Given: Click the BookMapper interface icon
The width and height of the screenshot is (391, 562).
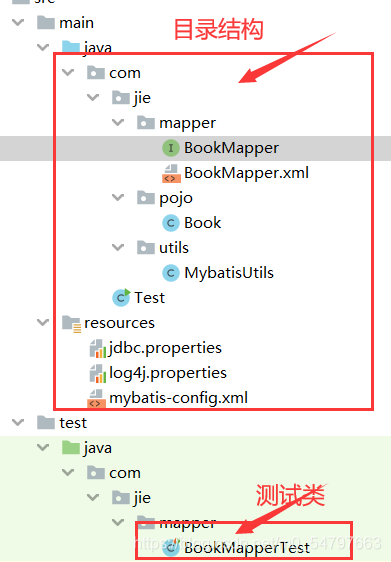Looking at the screenshot, I should coord(171,148).
